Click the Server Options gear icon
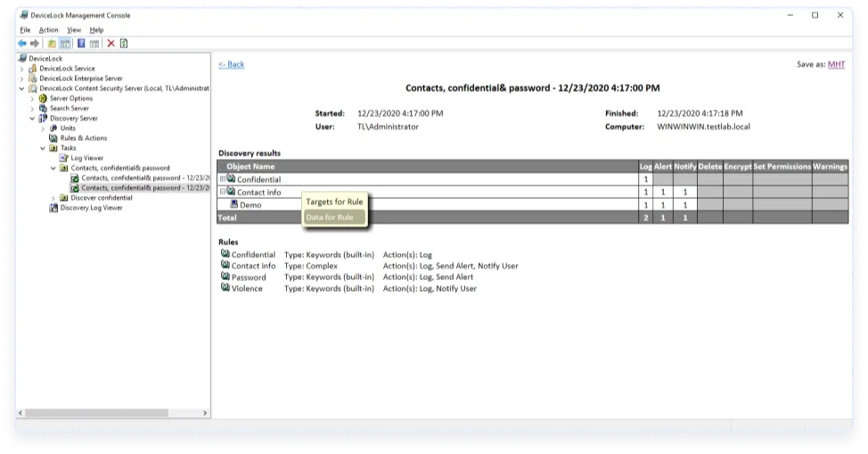Screen dimensions: 868x454 click(x=43, y=98)
